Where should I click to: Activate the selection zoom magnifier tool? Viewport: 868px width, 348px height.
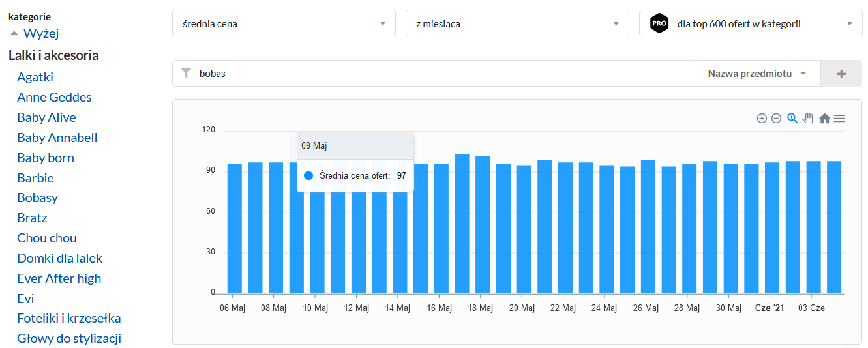click(x=792, y=118)
